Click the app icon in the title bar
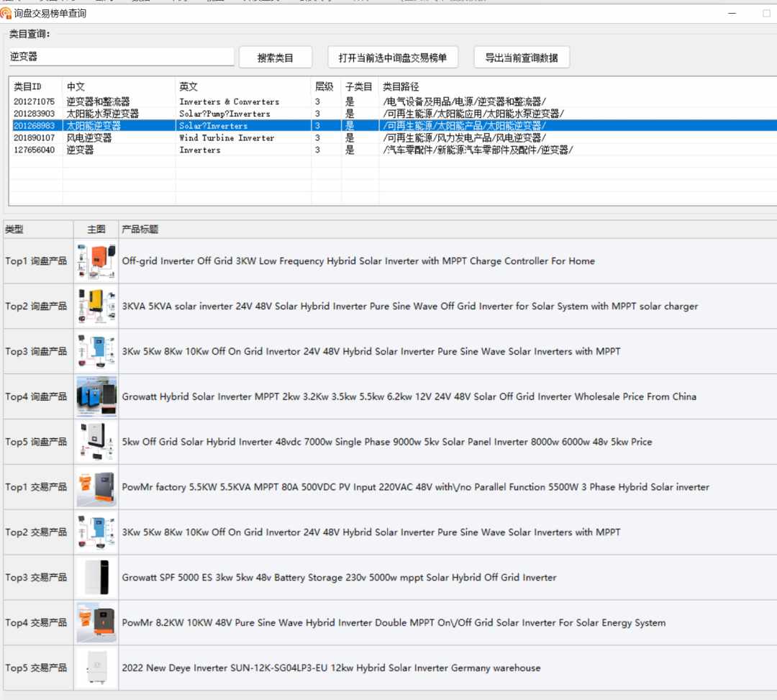 (x=6, y=13)
